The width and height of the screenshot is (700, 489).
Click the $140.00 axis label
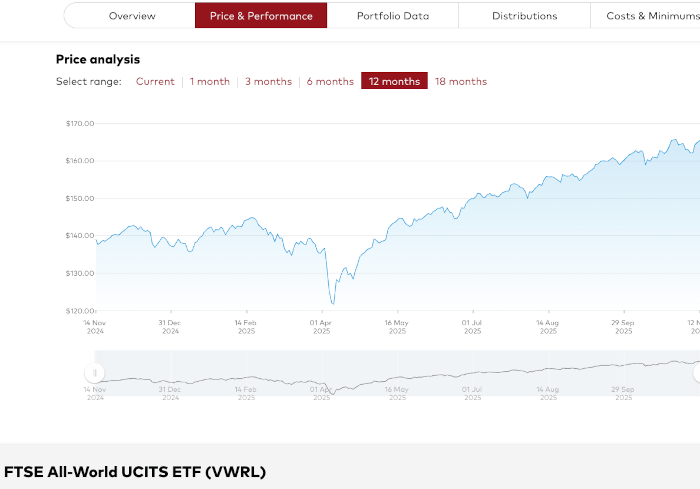point(80,236)
